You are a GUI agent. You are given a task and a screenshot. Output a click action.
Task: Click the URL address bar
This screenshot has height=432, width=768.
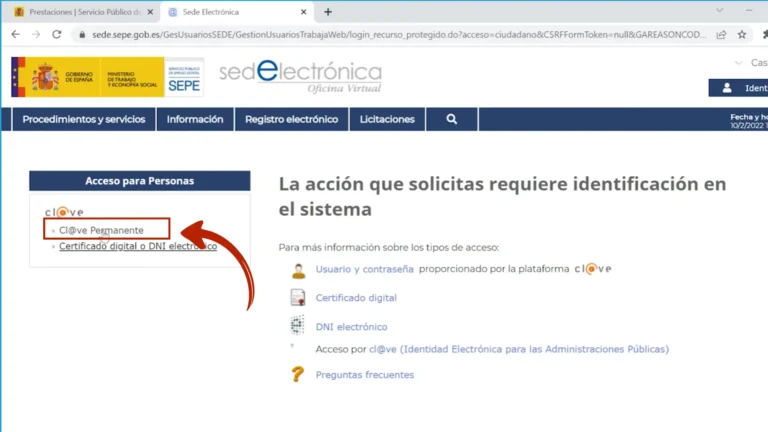coord(399,35)
